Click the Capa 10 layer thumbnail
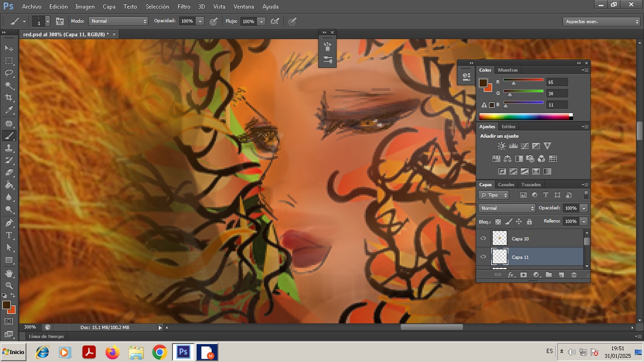 [x=499, y=239]
